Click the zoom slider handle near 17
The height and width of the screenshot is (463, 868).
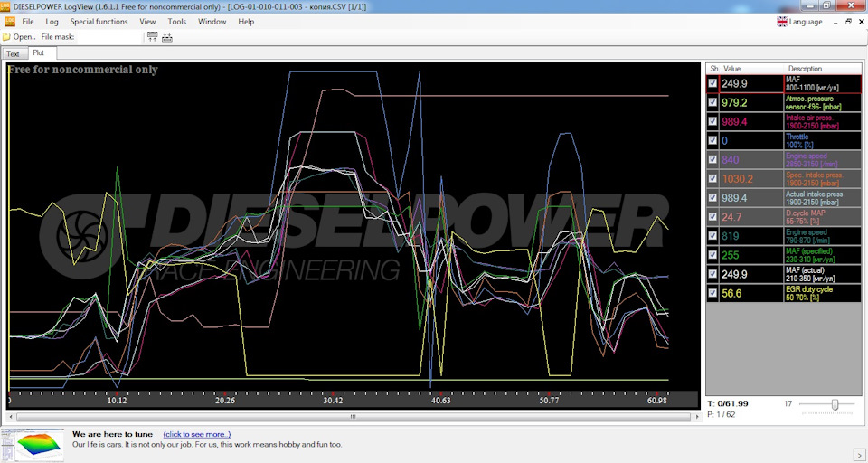tap(835, 405)
